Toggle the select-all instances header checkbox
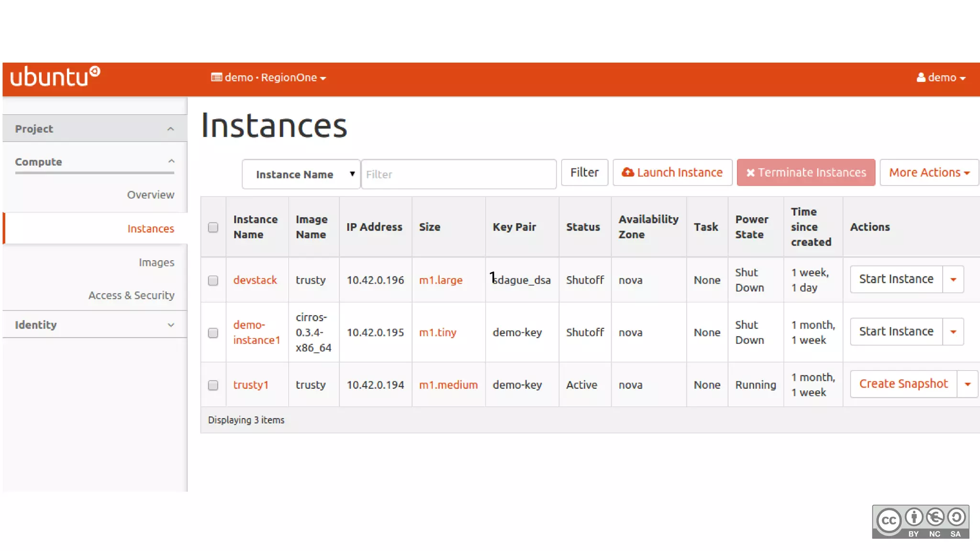Image resolution: width=980 pixels, height=551 pixels. click(x=213, y=227)
